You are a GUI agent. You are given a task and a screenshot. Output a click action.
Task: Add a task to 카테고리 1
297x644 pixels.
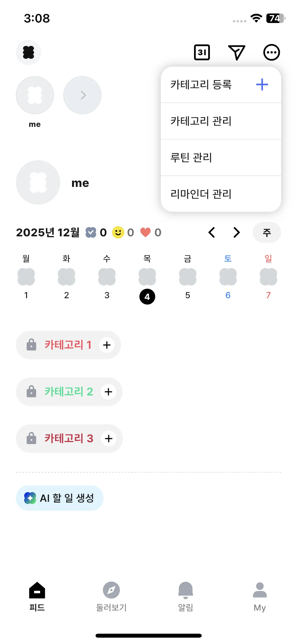(107, 345)
